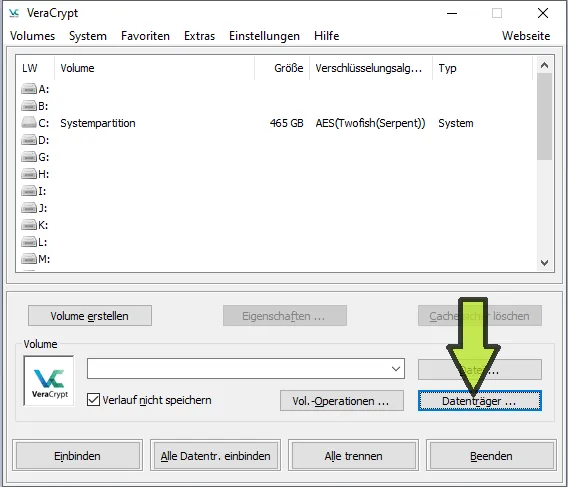The width and height of the screenshot is (568, 487).
Task: Select the L: drive slot icon
Action: (x=29, y=242)
